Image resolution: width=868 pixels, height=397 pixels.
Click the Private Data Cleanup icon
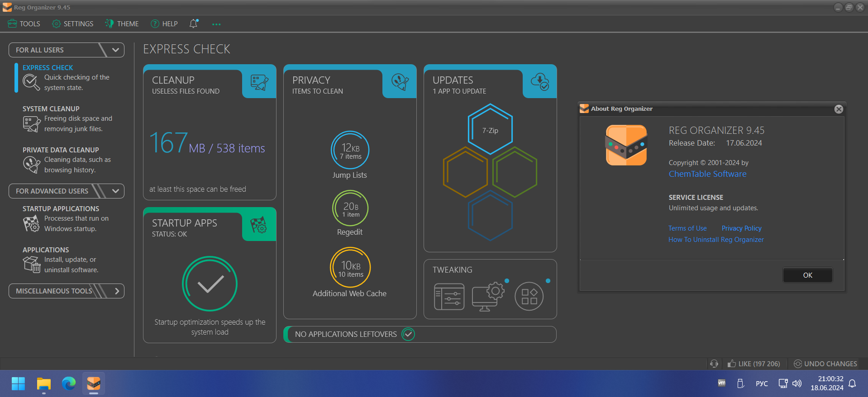point(31,165)
